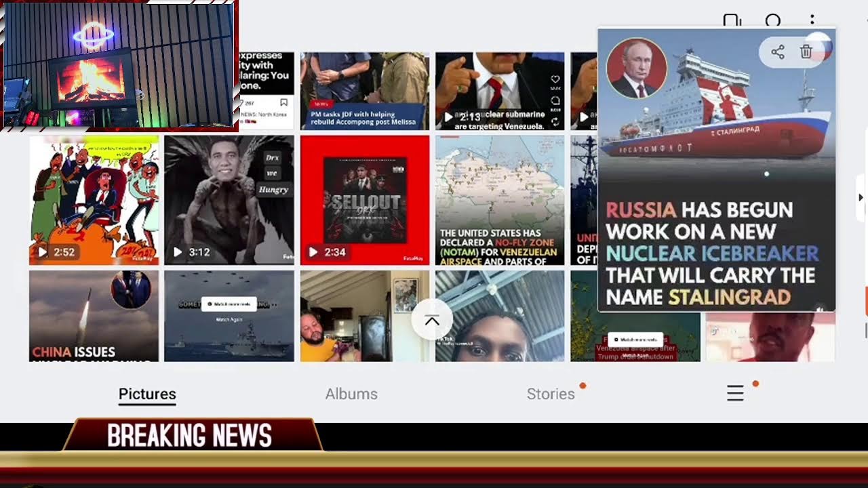This screenshot has width=868, height=488.
Task: Open the Russia nuclear icebreaker preview popup
Action: coord(716,169)
